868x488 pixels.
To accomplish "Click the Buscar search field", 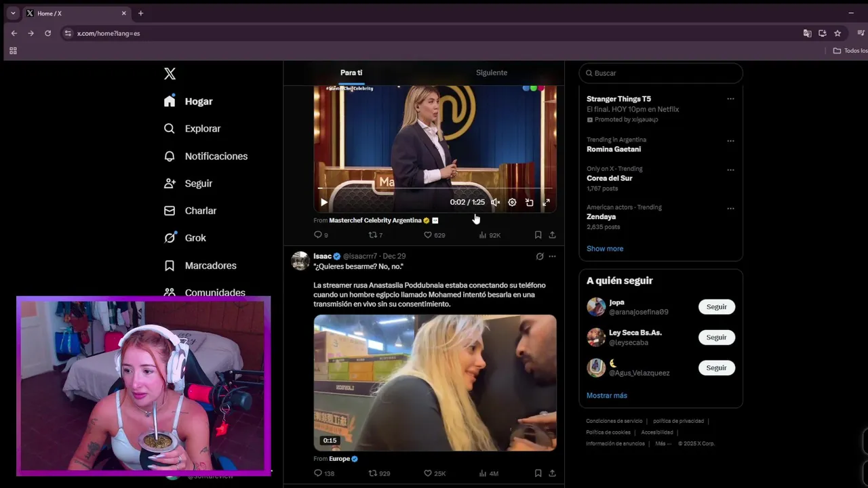I will pos(661,73).
